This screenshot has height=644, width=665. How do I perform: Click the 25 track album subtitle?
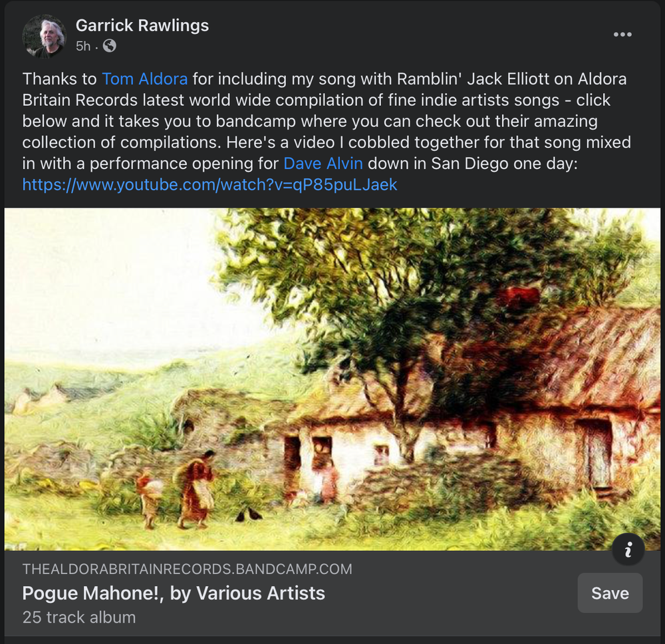click(x=79, y=617)
